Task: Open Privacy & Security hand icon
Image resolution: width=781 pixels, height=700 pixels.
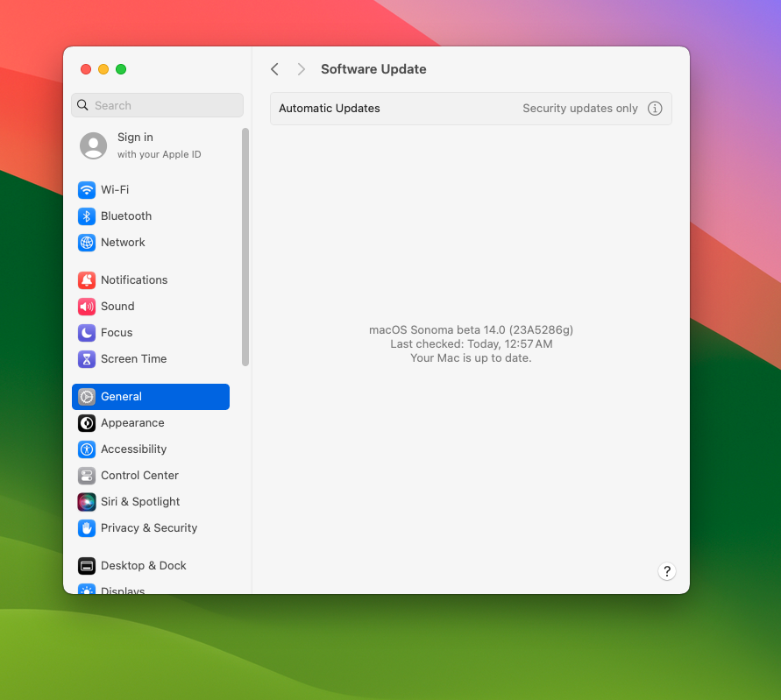Action: (87, 528)
